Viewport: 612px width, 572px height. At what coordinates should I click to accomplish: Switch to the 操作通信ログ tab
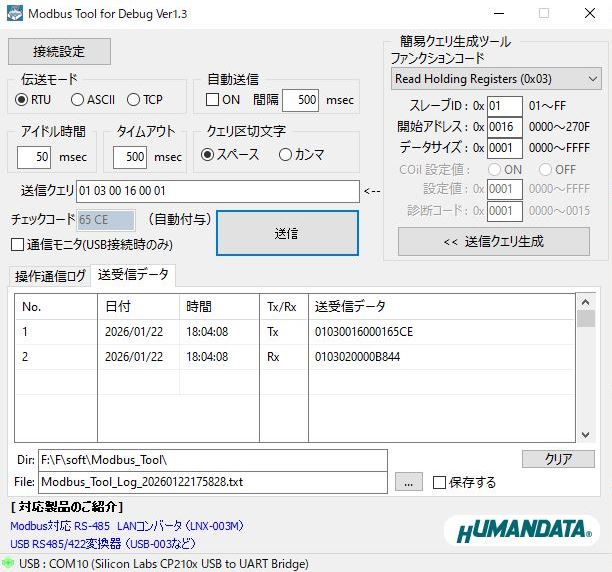(50, 276)
